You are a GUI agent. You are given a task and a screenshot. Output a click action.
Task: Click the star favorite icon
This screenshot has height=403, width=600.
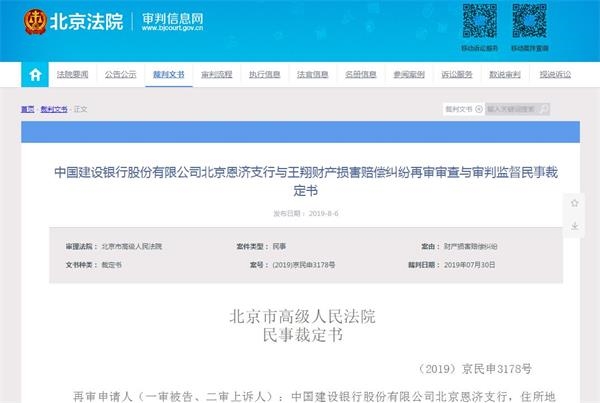pos(574,203)
